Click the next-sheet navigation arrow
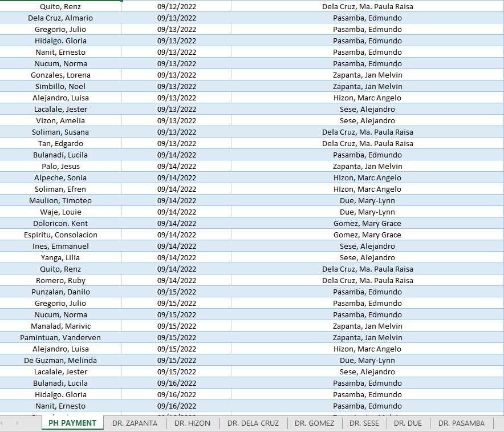 point(17,423)
